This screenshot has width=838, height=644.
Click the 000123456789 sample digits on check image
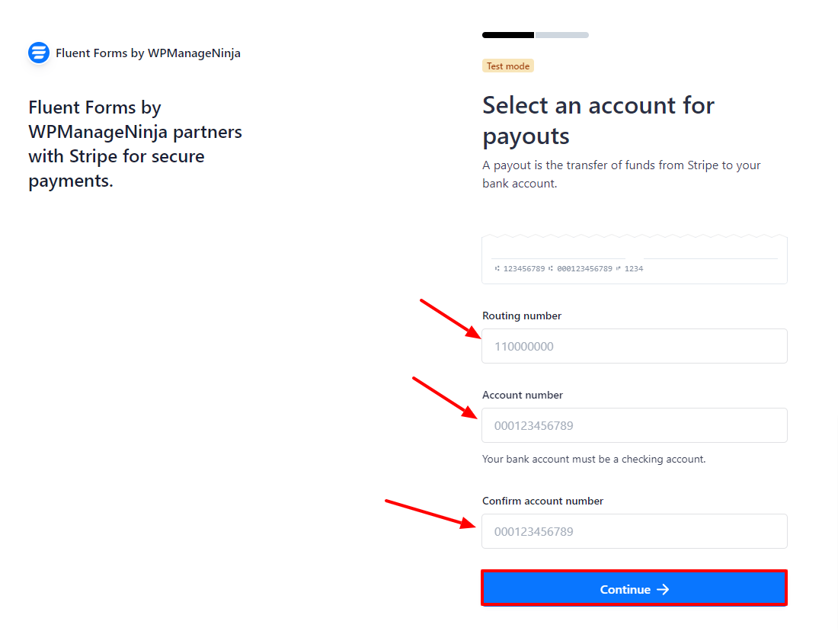click(584, 269)
